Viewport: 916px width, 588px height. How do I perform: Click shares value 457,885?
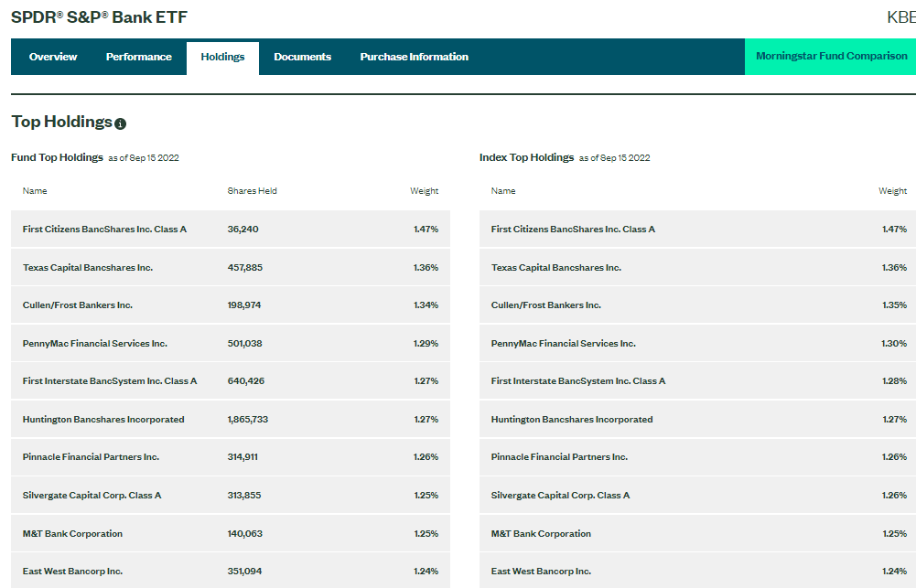(x=244, y=267)
